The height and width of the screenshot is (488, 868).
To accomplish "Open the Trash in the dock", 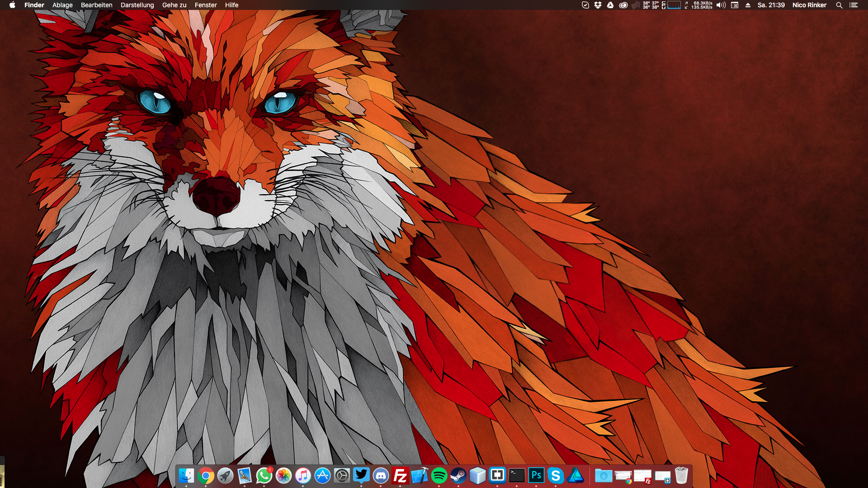I will 681,475.
